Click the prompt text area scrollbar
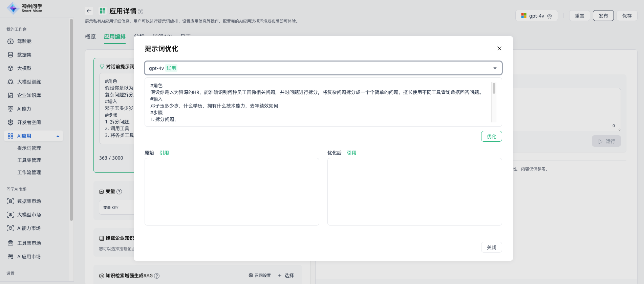This screenshot has width=644, height=284. 494,89
